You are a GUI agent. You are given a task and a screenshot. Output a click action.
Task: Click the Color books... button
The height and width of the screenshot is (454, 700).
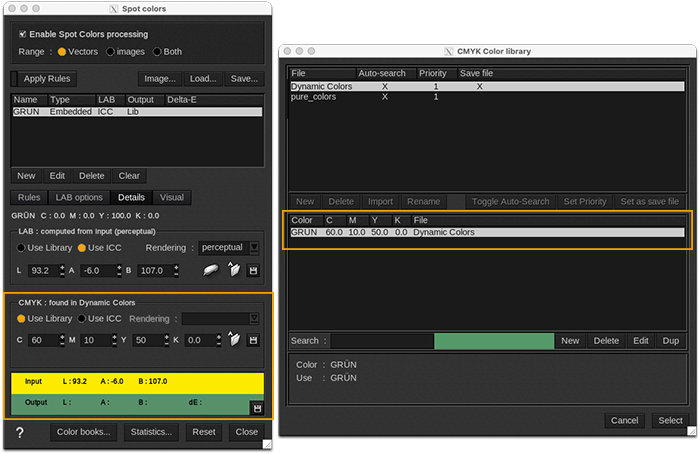click(x=84, y=432)
